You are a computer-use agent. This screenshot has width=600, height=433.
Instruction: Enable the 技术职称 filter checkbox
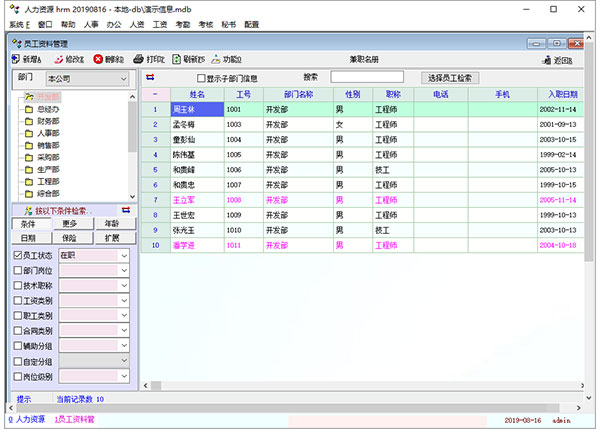point(18,285)
